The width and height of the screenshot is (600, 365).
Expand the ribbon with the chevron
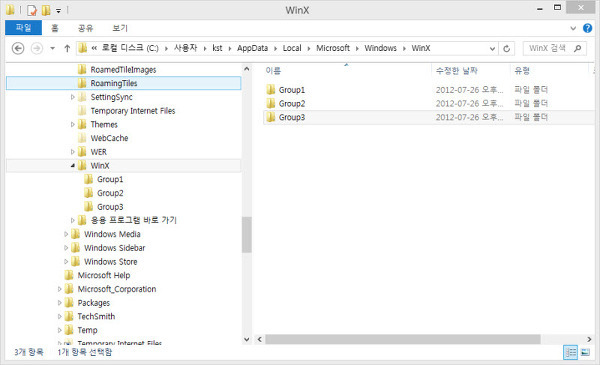tap(573, 28)
